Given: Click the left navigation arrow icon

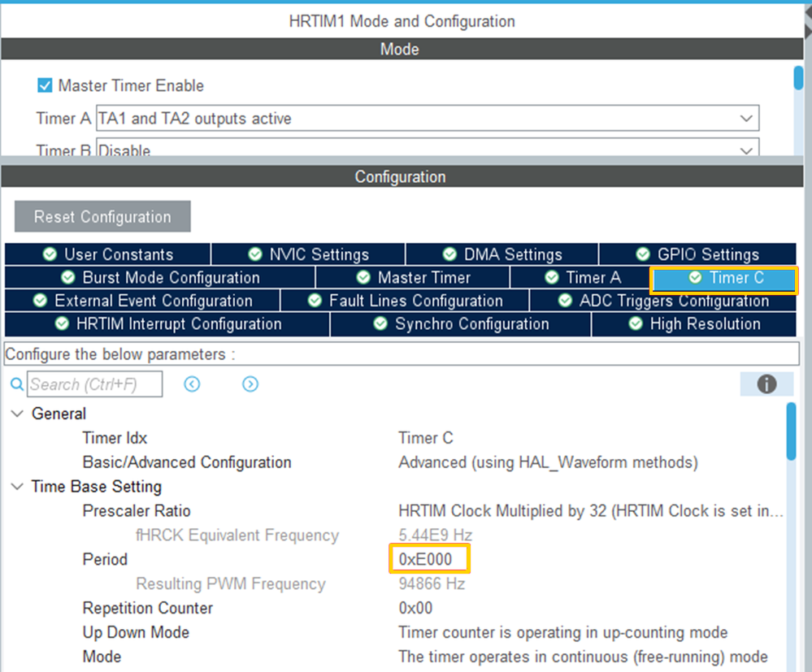Looking at the screenshot, I should (x=193, y=384).
